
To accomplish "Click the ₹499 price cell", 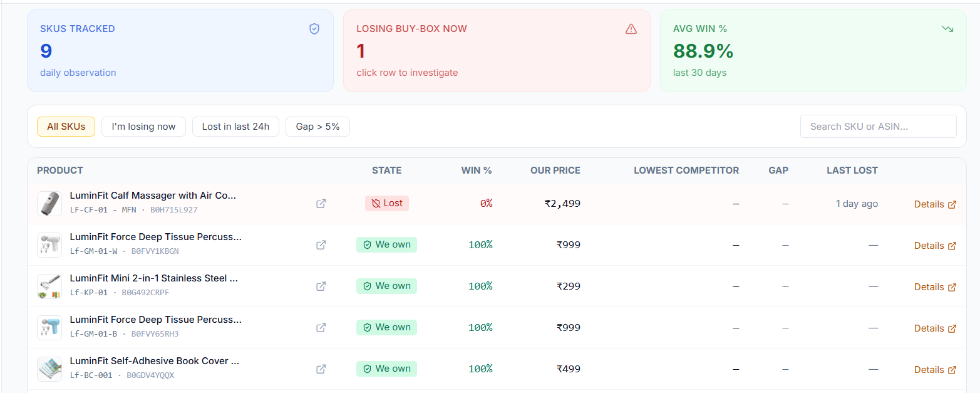I will click(569, 369).
